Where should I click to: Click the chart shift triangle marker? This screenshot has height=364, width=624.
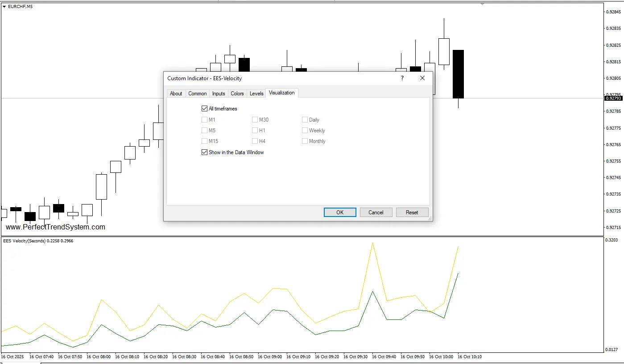482,4
